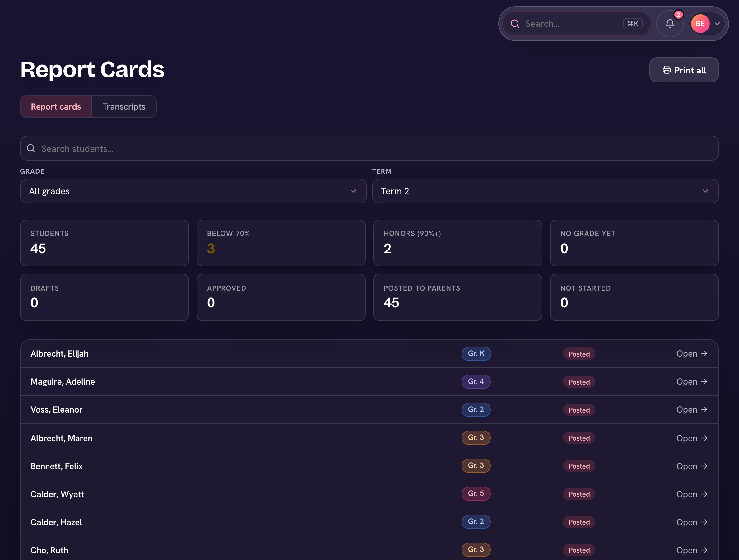Open Voss, Eleanor's report card
Image resolution: width=739 pixels, height=560 pixels.
click(x=691, y=410)
